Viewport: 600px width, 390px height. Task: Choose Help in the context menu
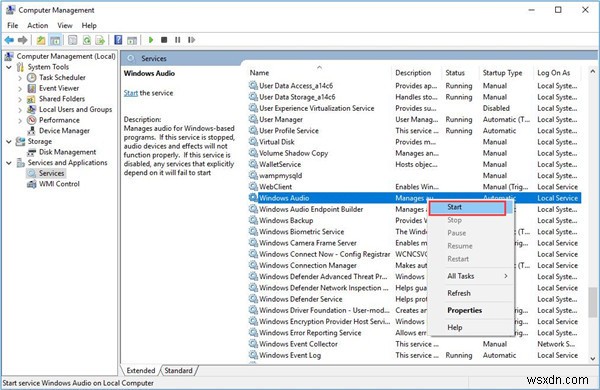click(x=471, y=328)
